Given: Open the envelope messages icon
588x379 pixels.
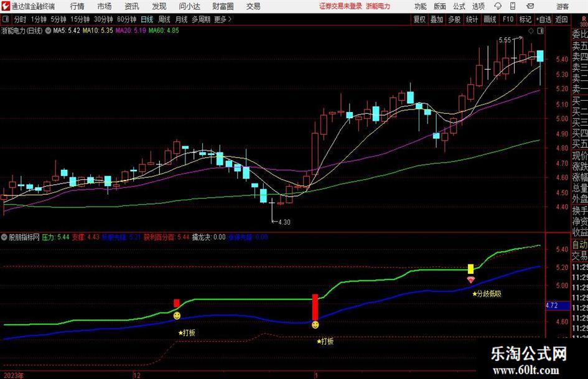Looking at the screenshot, I should click(x=530, y=6).
